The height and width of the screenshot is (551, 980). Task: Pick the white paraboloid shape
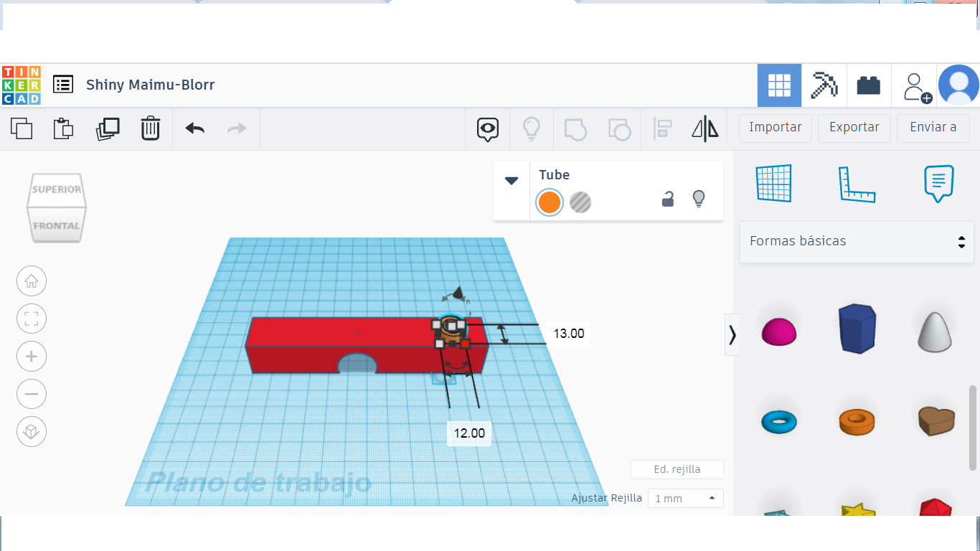click(936, 332)
